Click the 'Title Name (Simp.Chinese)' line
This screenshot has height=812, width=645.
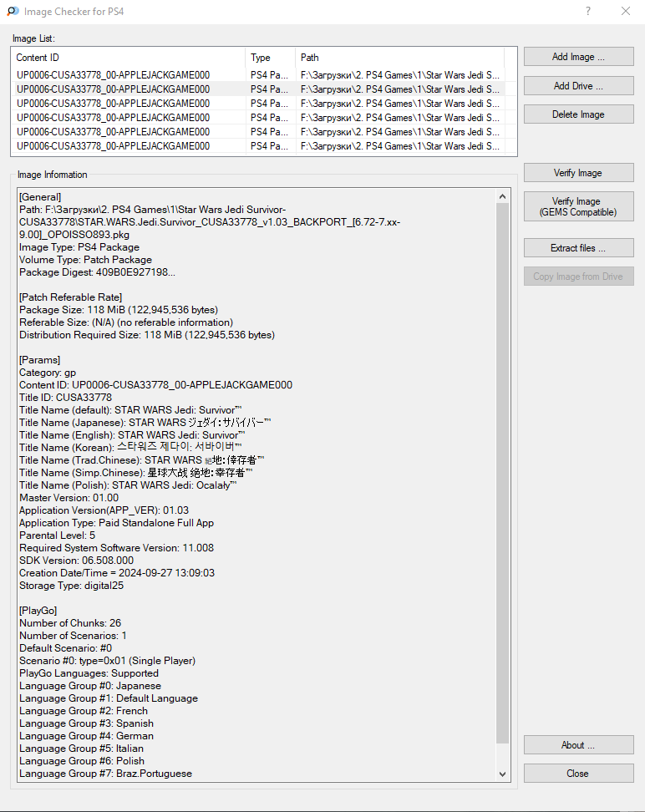point(136,473)
